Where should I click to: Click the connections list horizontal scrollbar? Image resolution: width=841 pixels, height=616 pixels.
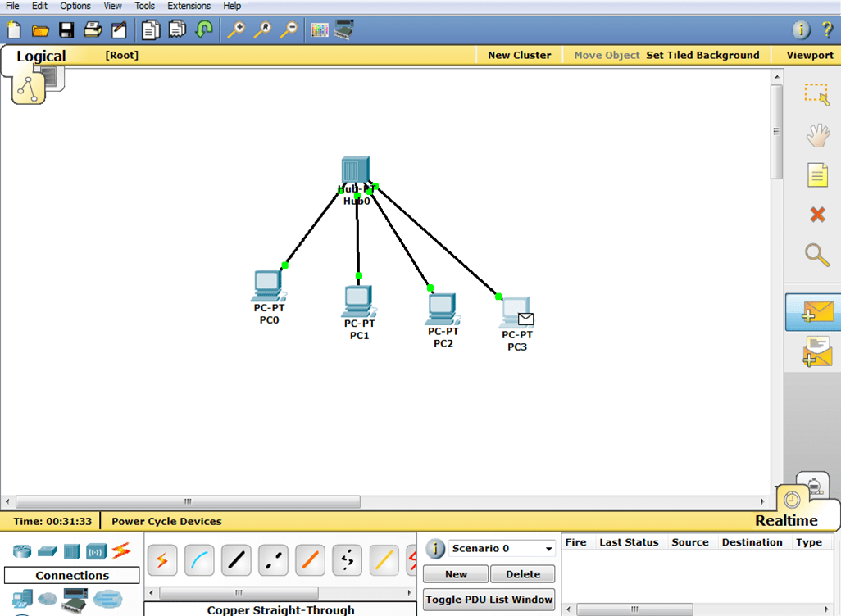tap(238, 593)
